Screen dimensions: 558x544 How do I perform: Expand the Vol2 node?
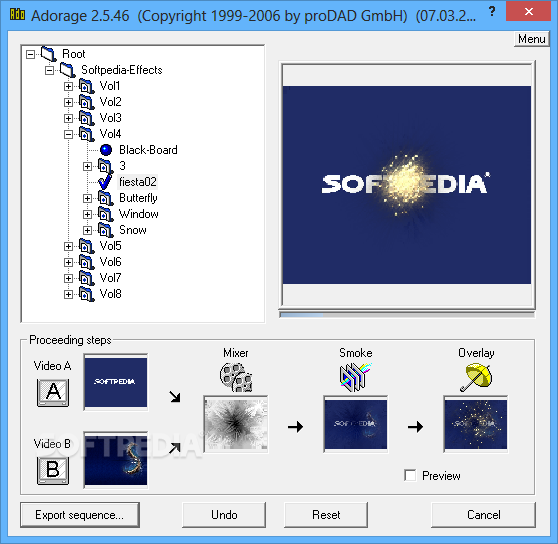pos(68,102)
